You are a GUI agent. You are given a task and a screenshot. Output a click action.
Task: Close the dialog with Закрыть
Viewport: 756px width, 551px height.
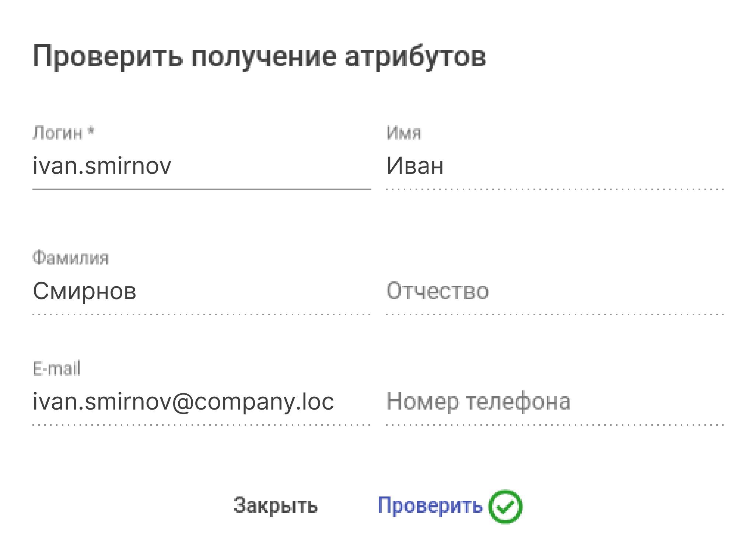tap(276, 505)
